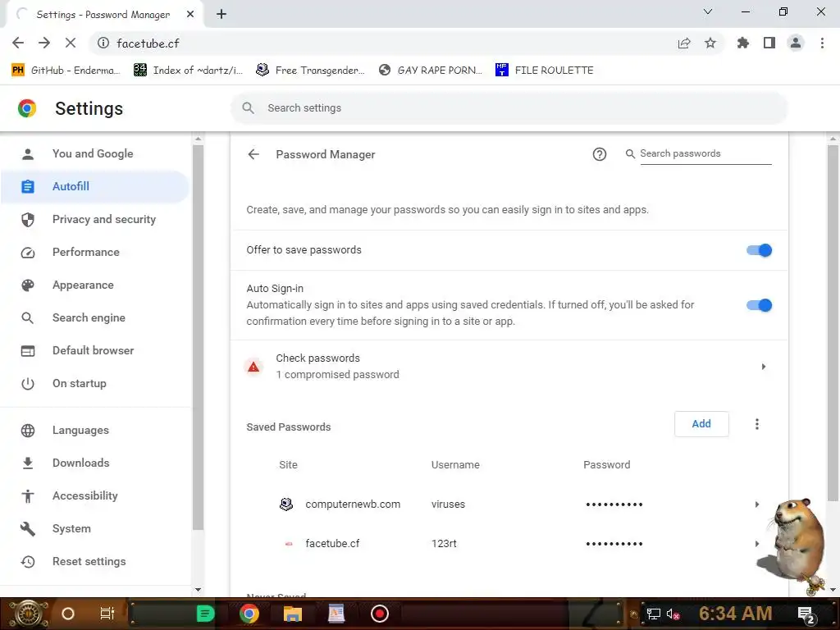
Task: Open the FILE ROULETTE bookmark
Action: [545, 71]
